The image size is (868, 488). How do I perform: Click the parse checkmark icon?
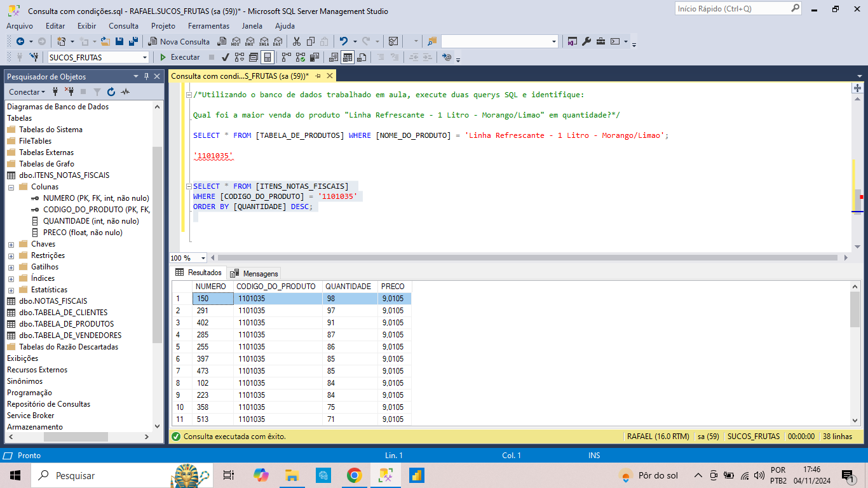point(225,57)
